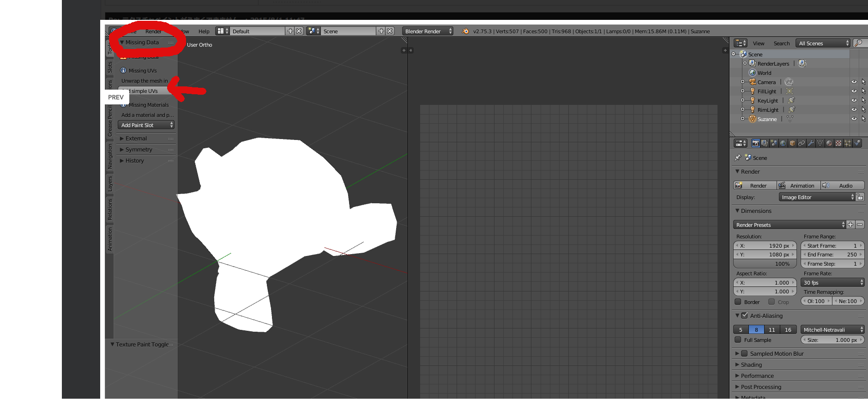Image resolution: width=868 pixels, height=401 pixels.
Task: Hide Suzanne with its eye icon
Action: pyautogui.click(x=854, y=119)
